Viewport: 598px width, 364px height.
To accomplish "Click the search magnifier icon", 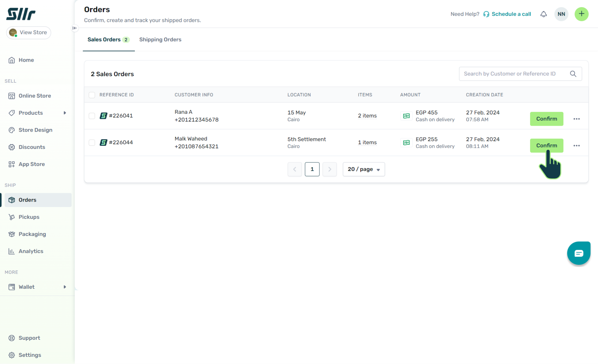I will (x=573, y=74).
